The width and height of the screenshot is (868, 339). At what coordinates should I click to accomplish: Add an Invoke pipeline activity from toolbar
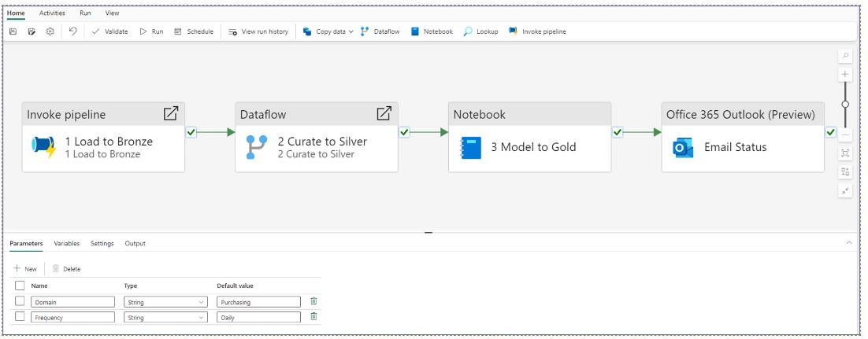537,31
